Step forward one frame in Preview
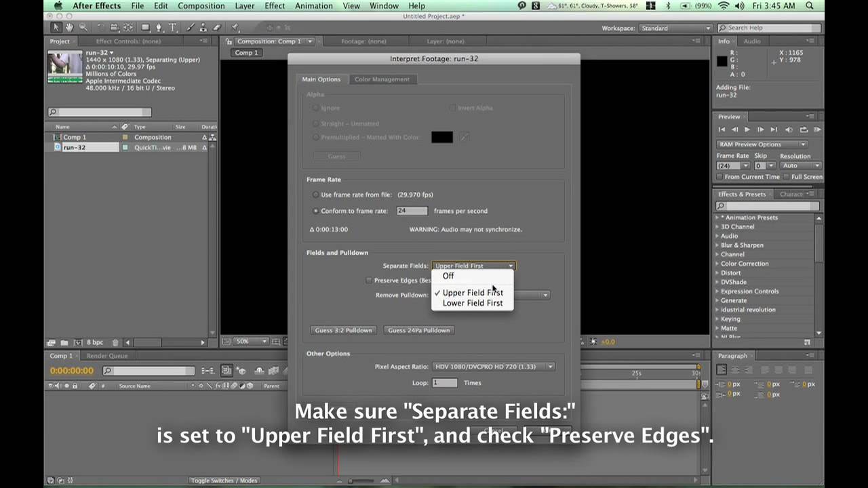The height and width of the screenshot is (488, 868). (761, 129)
